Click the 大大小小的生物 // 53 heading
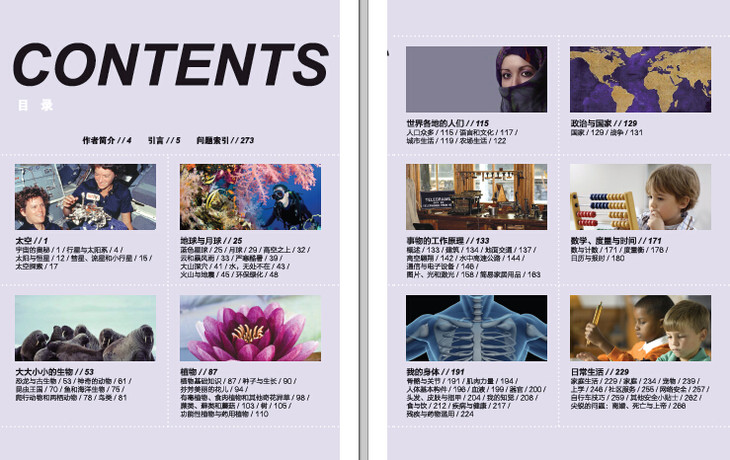The width and height of the screenshot is (730, 460). (54, 372)
